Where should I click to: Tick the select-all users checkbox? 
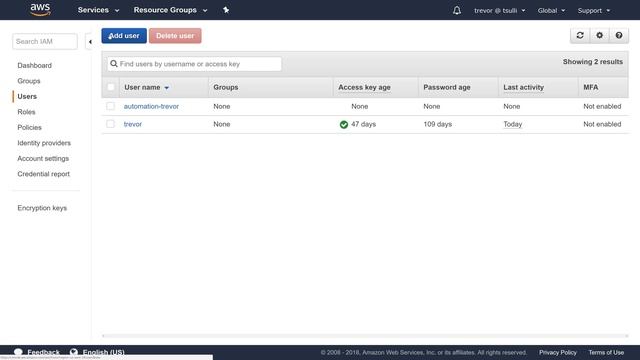(111, 87)
